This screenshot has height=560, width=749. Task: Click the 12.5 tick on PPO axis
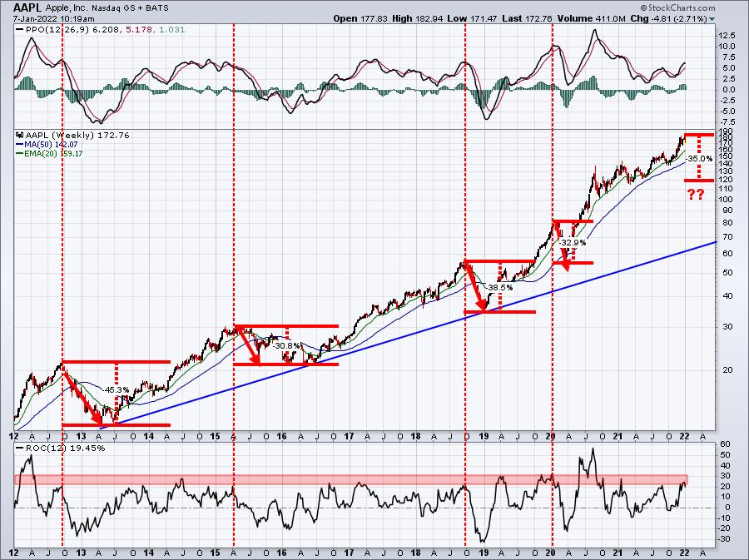coord(726,36)
